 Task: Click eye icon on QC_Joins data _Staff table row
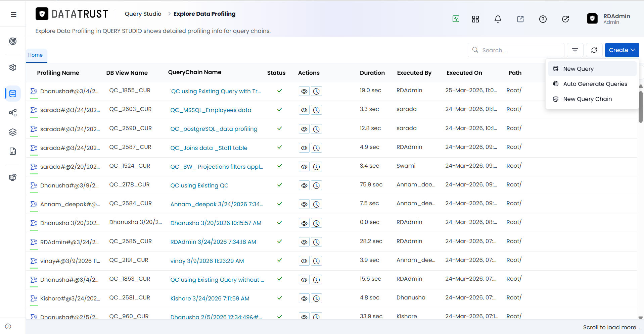tap(304, 148)
